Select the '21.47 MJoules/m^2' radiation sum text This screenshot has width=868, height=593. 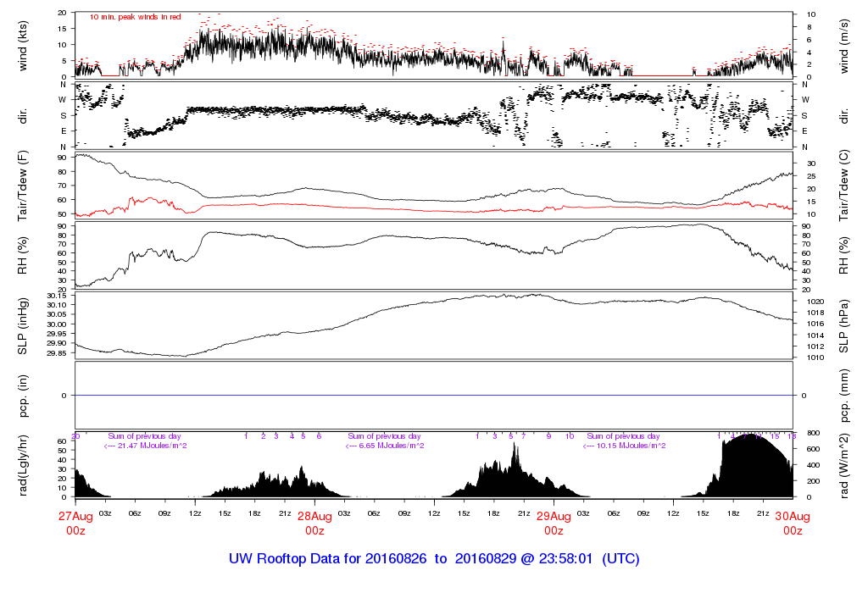pyautogui.click(x=153, y=446)
